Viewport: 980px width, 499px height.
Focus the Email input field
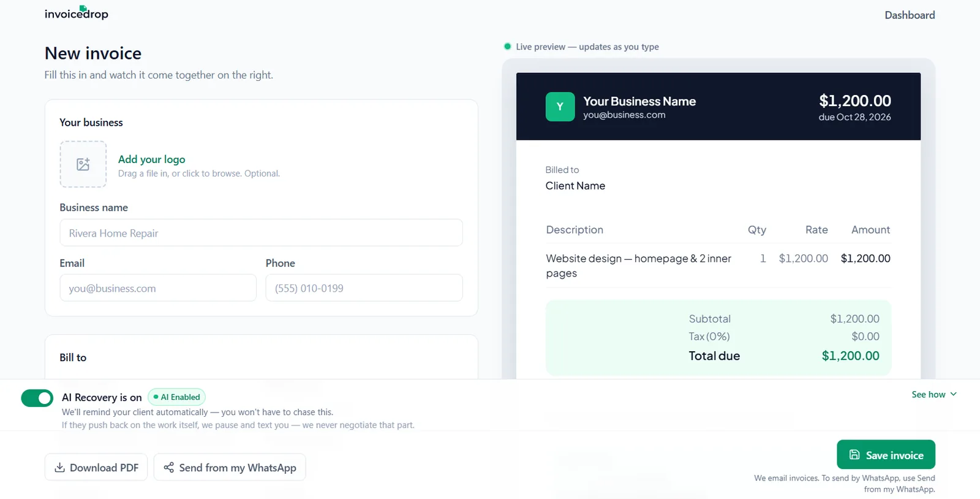click(x=158, y=288)
